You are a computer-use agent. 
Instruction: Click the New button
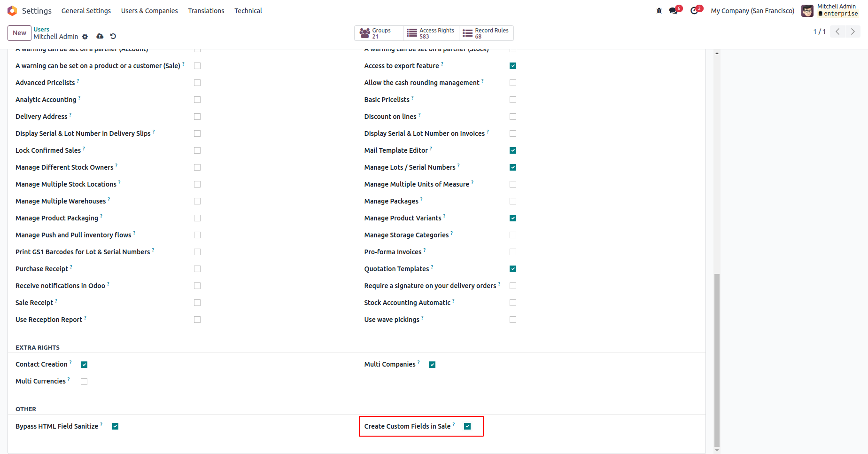(x=19, y=33)
